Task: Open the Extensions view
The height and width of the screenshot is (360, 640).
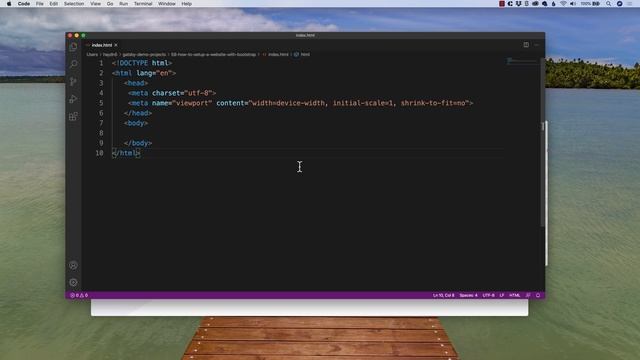Action: (x=73, y=117)
